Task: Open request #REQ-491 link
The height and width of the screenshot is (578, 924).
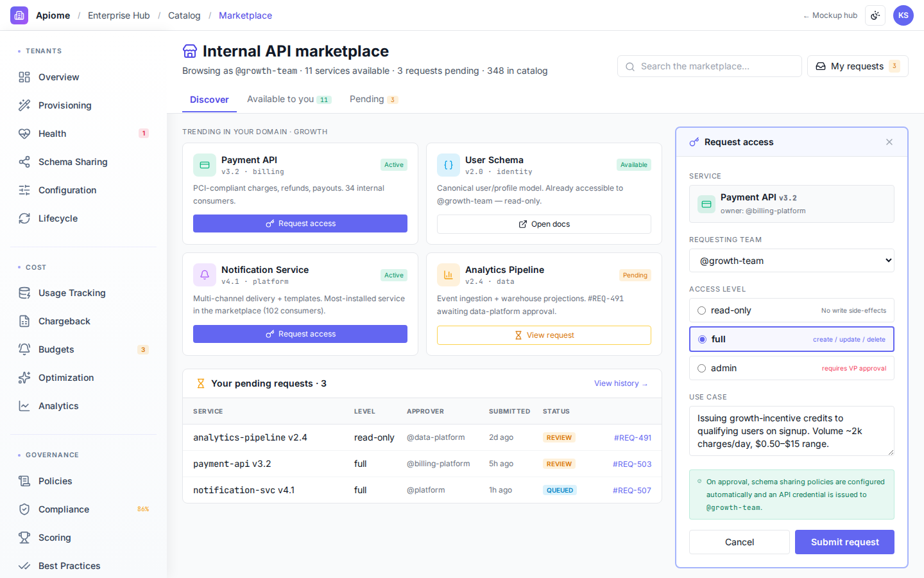Action: [633, 438]
